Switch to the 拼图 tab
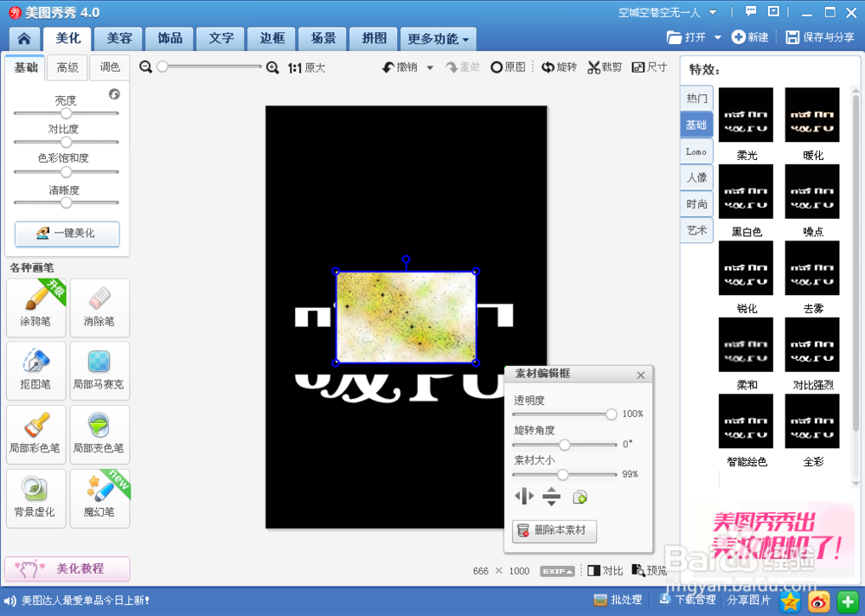865x616 pixels. click(374, 39)
